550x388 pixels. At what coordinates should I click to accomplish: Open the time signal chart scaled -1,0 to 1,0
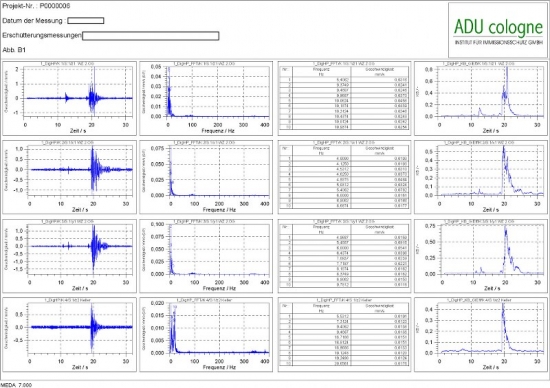(69, 177)
